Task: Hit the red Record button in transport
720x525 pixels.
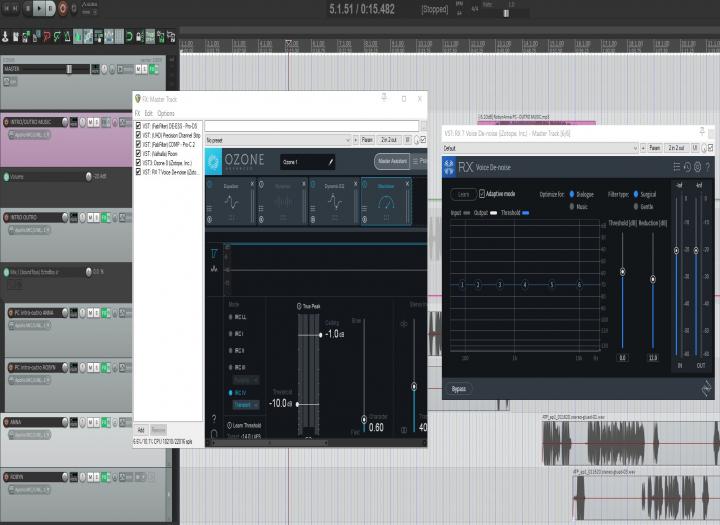Action: [62, 8]
